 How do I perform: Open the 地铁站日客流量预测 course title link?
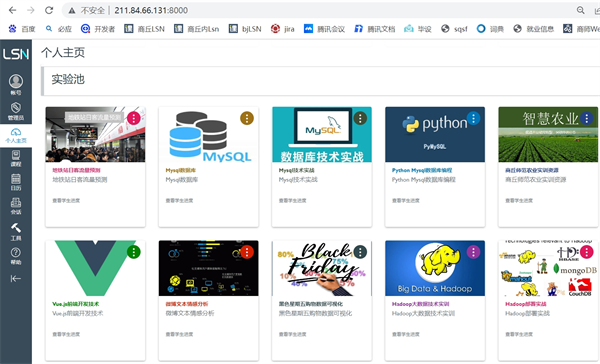[76, 170]
